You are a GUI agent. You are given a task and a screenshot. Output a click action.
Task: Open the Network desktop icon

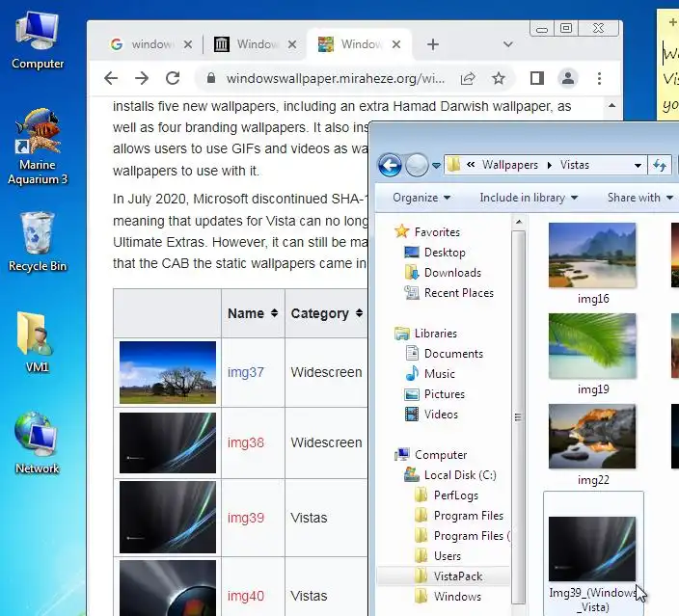(38, 442)
